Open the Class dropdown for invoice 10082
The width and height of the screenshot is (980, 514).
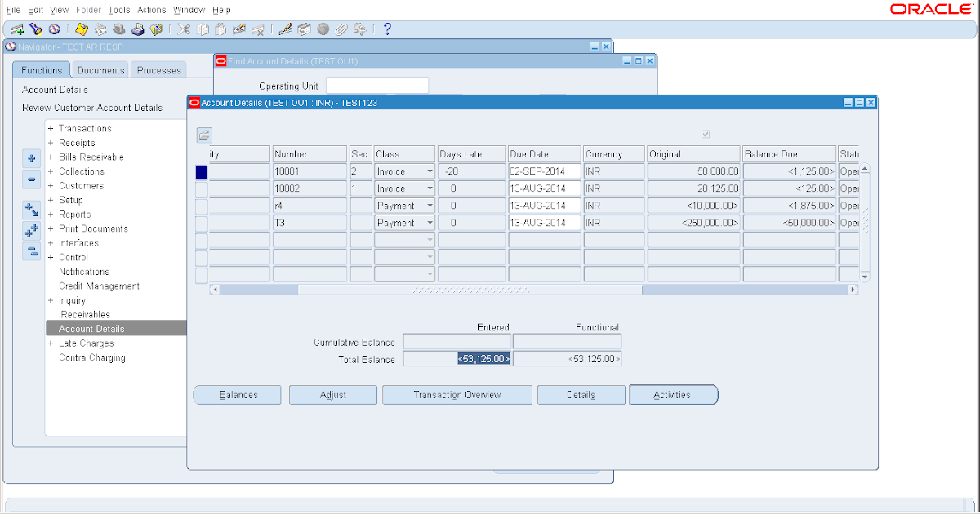click(430, 188)
